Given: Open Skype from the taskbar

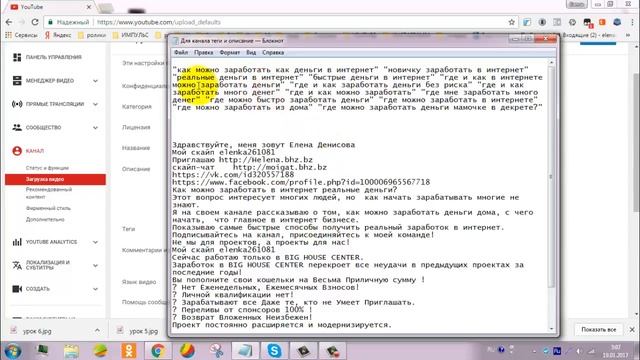Looking at the screenshot, I should 274,351.
